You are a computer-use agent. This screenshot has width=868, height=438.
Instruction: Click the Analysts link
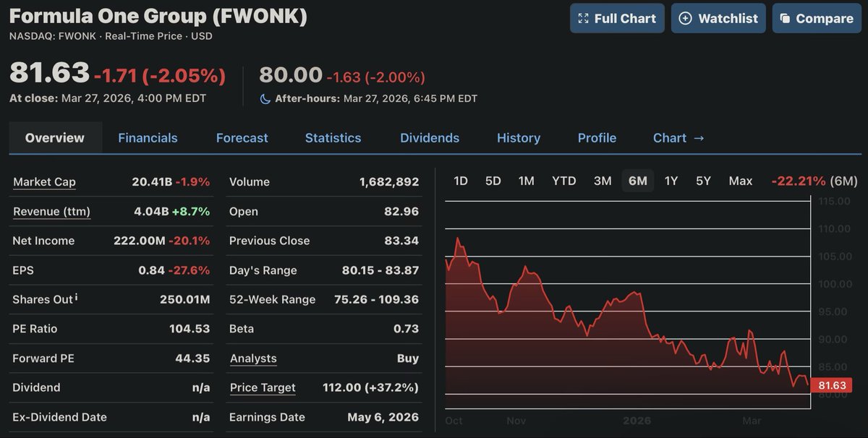pyautogui.click(x=253, y=358)
